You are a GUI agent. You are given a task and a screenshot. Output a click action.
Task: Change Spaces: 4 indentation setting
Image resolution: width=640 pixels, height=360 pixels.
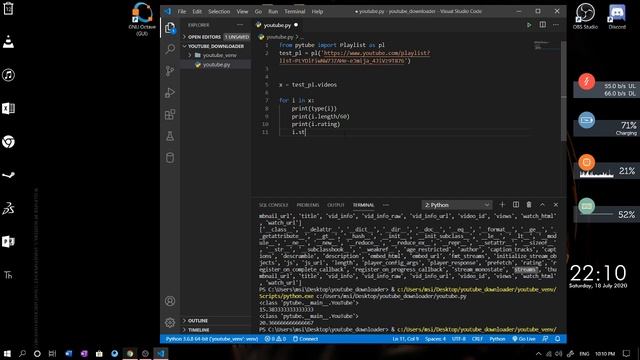[435, 339]
